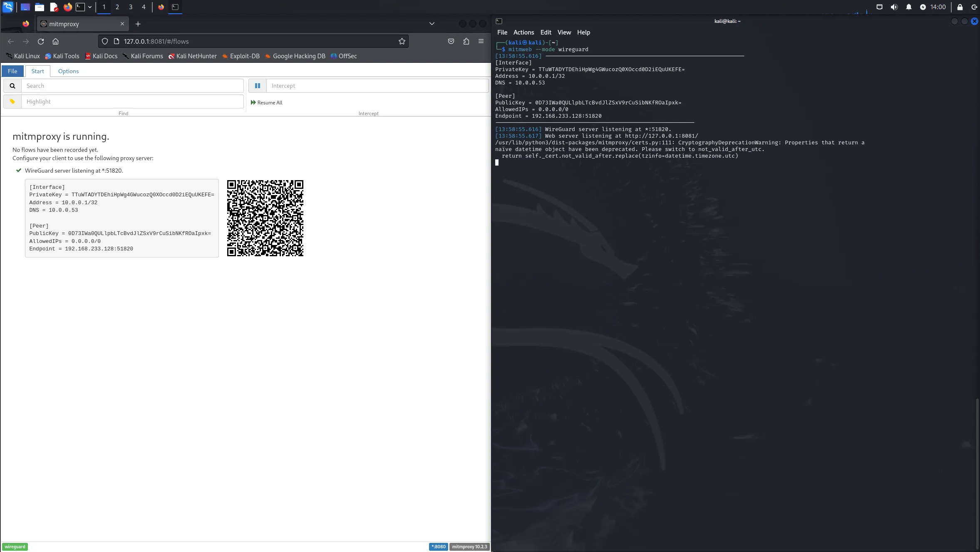Open the Kali Tools bookmark
Image resolution: width=980 pixels, height=552 pixels.
coord(62,56)
